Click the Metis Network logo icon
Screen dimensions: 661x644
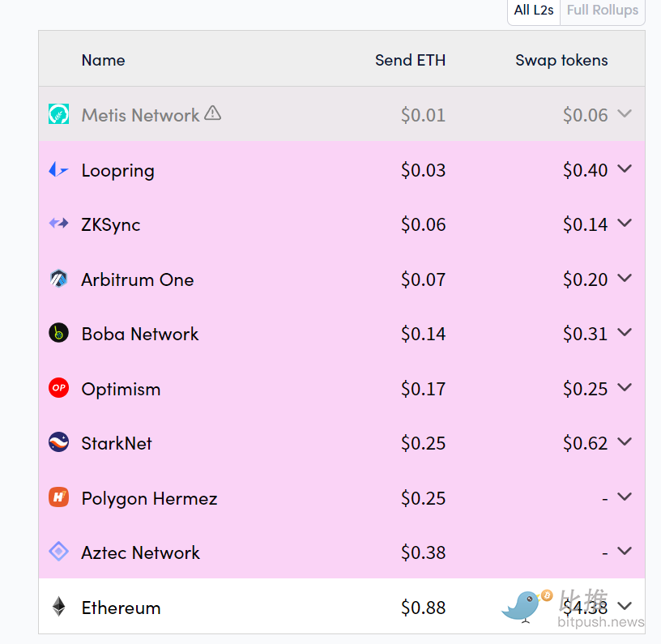(x=58, y=113)
